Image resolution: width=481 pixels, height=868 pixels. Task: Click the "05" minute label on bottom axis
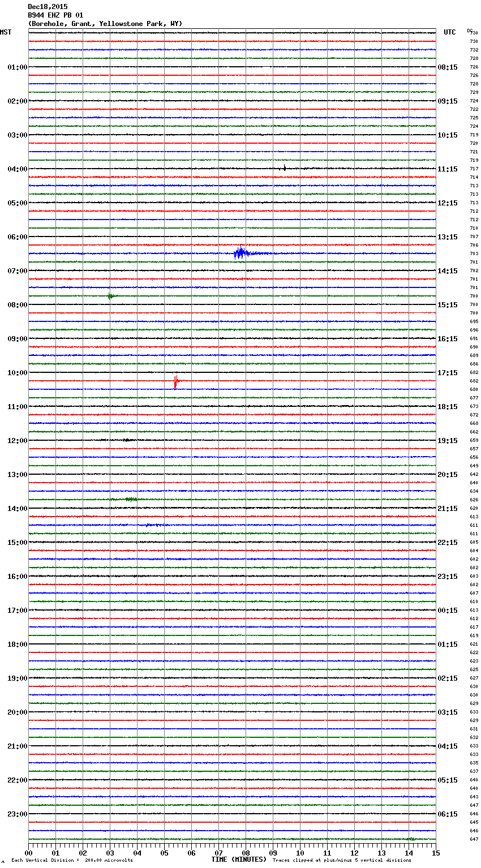pos(164,853)
